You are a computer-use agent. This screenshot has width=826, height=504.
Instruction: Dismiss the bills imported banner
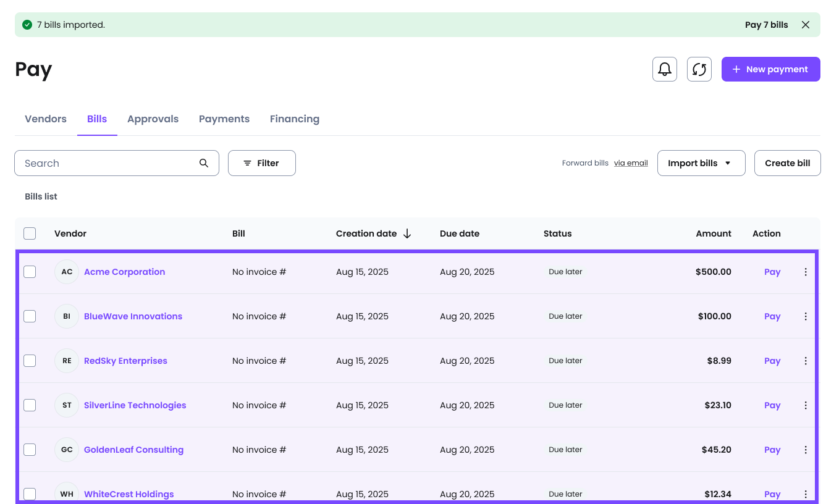click(x=805, y=25)
